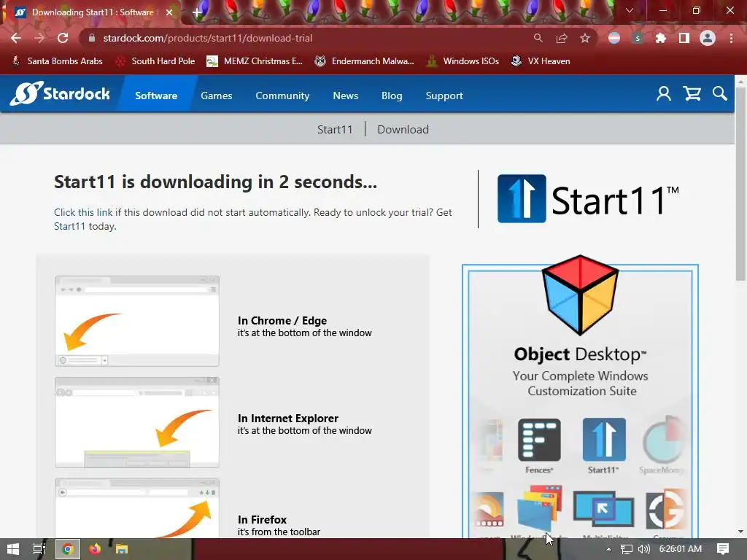Screen dimensions: 747x560
Task: Open Firefox from the taskbar
Action: 95,549
